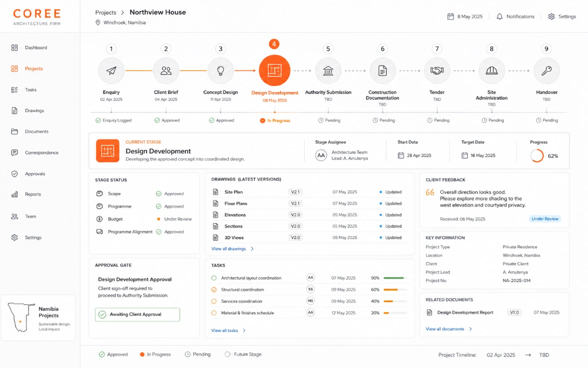Select the Construction Documentation document icon
Screen dimensions: 588x368
[x=383, y=70]
